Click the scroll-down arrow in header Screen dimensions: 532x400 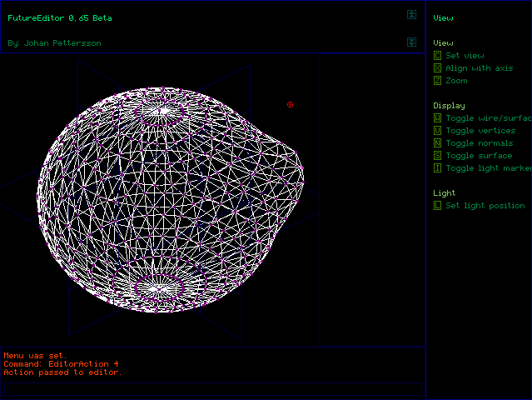[x=411, y=42]
